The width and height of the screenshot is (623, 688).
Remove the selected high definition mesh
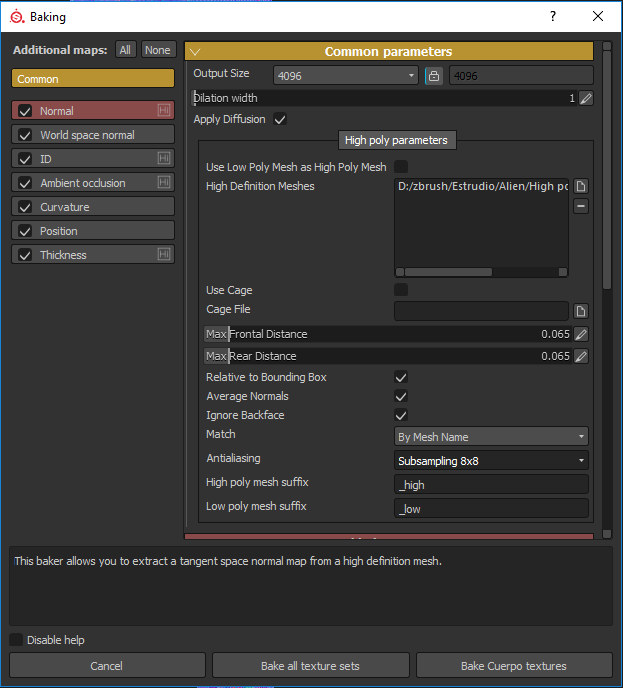click(x=580, y=206)
